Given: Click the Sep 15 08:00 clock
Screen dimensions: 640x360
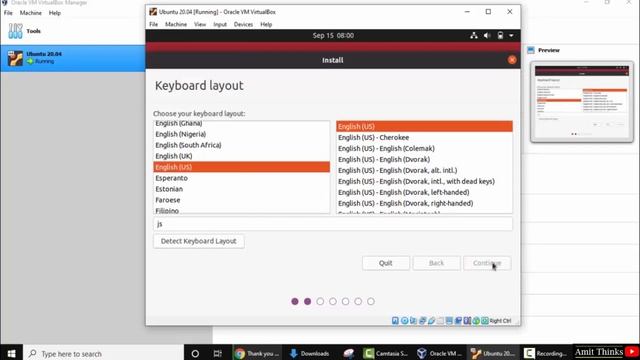Looking at the screenshot, I should pyautogui.click(x=333, y=36).
